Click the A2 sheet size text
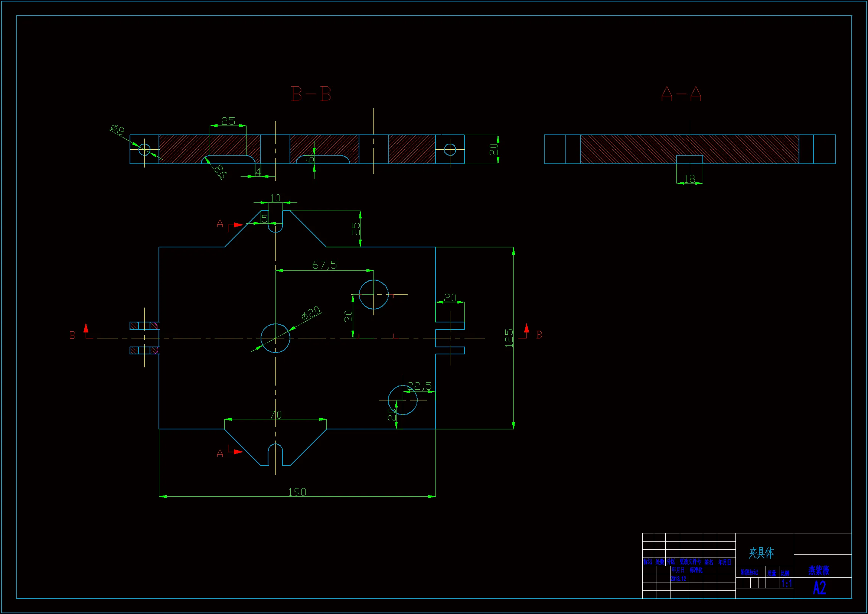The height and width of the screenshot is (614, 868). [x=820, y=588]
